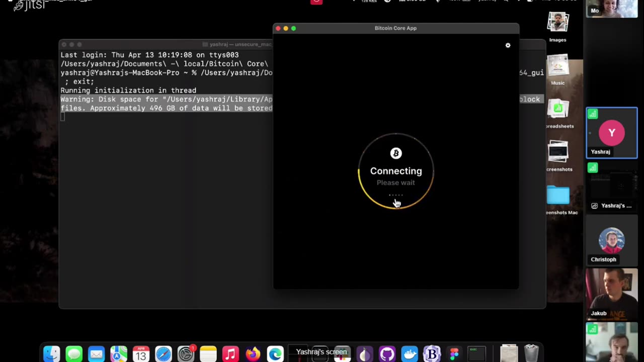Open Bitcoin Core B icon in dock
Screen dimensions: 644x362
click(432, 354)
